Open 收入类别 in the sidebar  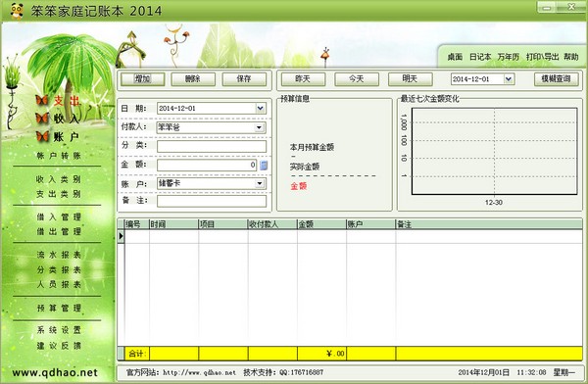click(59, 179)
